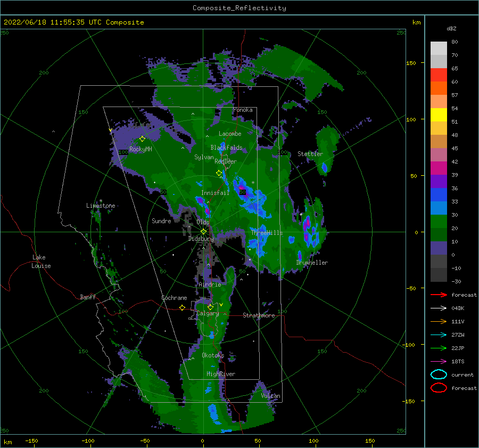Click the Okotoks city label
The image size is (479, 448).
(213, 355)
